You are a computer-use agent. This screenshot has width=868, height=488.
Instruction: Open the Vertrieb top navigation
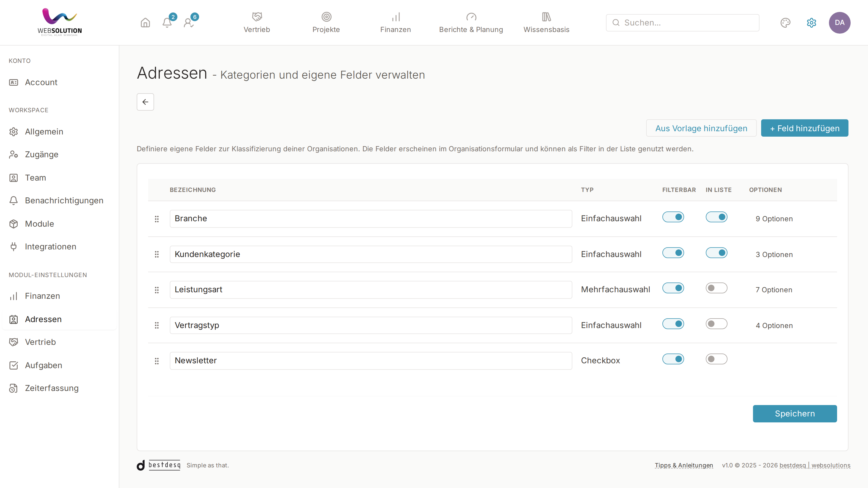tap(257, 23)
